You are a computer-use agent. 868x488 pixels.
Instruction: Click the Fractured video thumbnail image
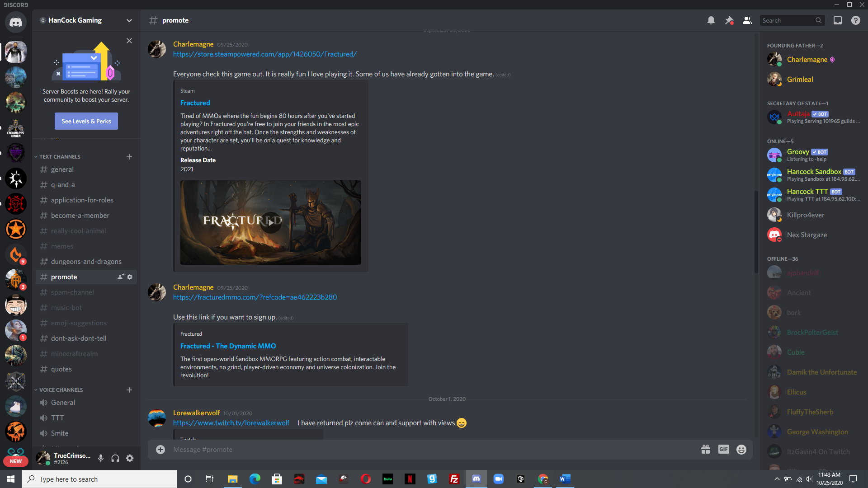coord(270,222)
